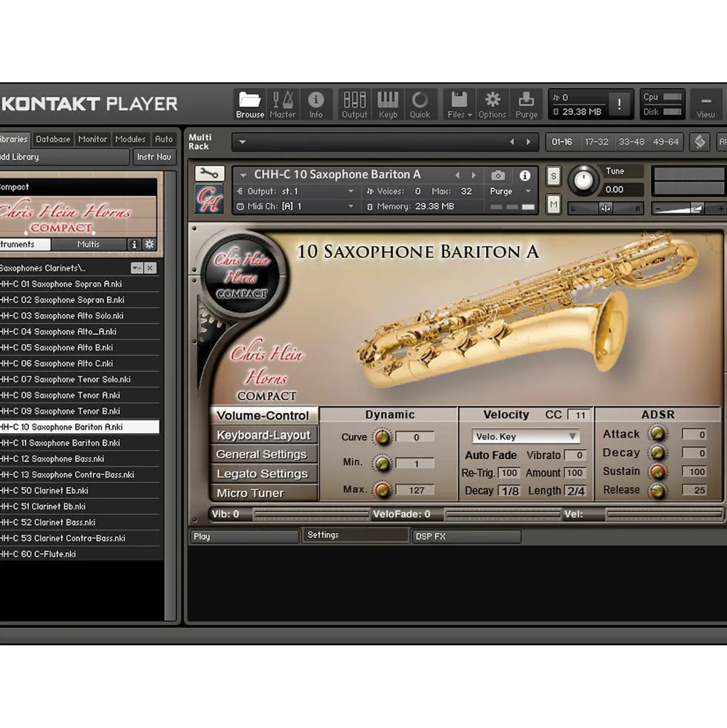Take a snapshot with camera icon
Viewport: 727px width, 728px height.
click(498, 175)
